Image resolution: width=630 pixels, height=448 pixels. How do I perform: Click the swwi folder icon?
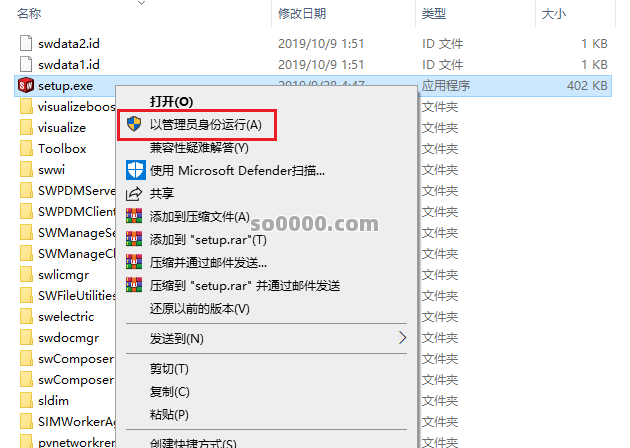click(x=27, y=169)
